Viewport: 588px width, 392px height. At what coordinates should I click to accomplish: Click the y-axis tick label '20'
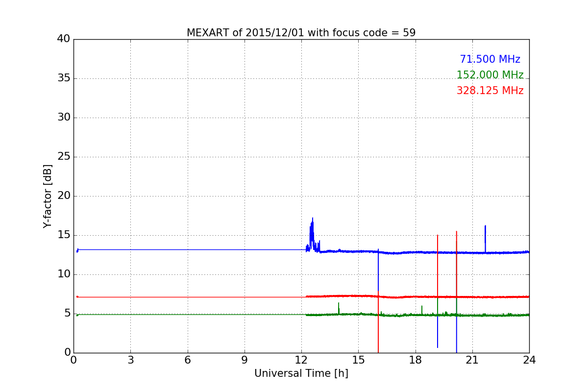pos(64,196)
